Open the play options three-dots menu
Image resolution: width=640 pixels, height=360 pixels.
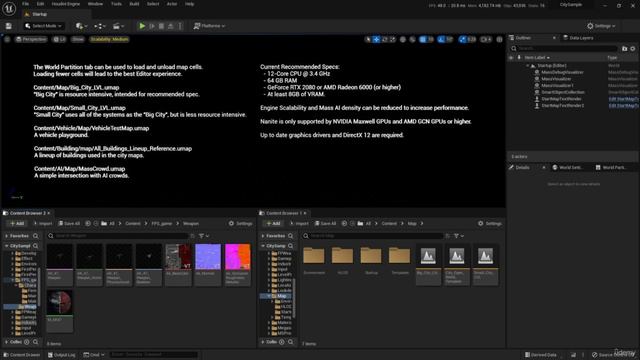pyautogui.click(x=180, y=26)
